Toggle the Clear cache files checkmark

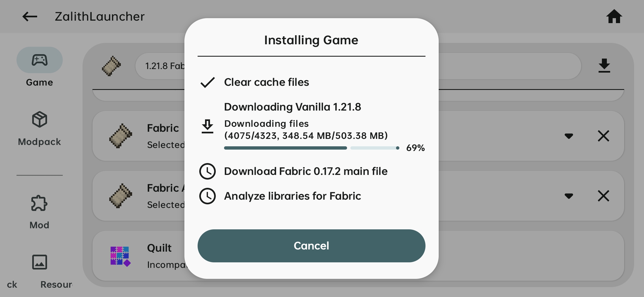click(x=207, y=82)
